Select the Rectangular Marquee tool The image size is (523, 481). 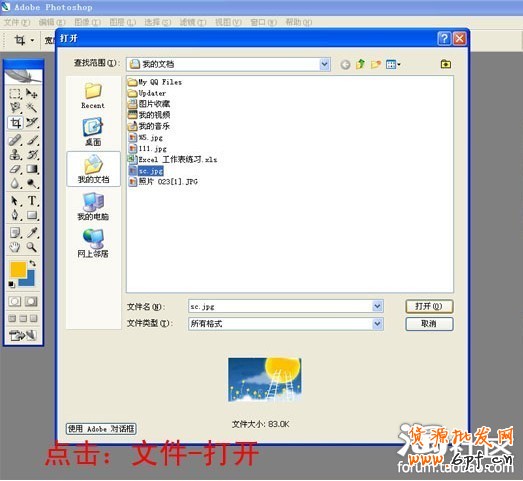(x=15, y=93)
